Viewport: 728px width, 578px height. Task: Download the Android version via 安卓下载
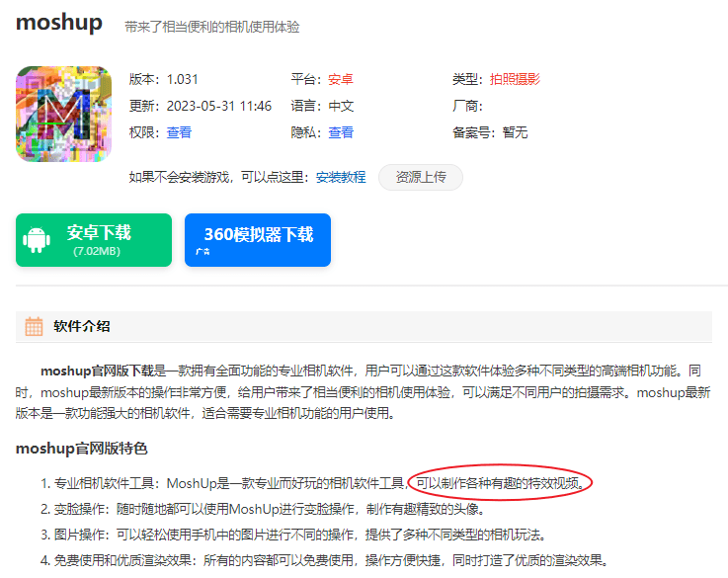(x=94, y=240)
